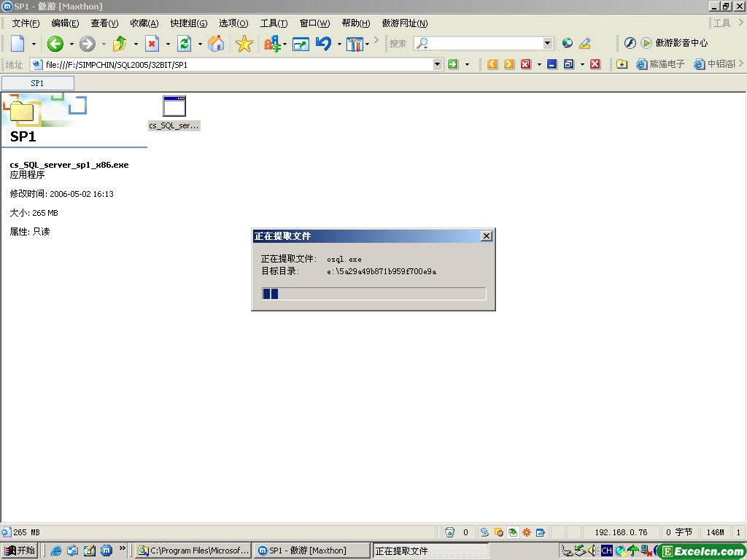Screen dimensions: 747x560
Task: Switch to 正在提取文件 taskbar button
Action: tap(430, 551)
